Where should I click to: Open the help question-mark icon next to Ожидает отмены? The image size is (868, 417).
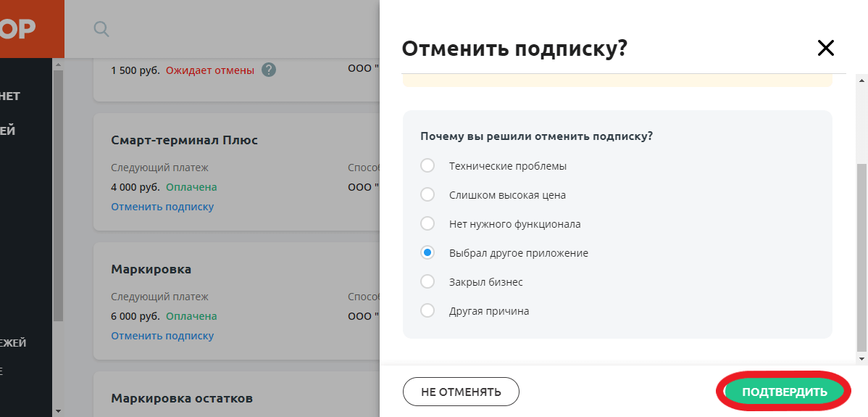(x=269, y=70)
